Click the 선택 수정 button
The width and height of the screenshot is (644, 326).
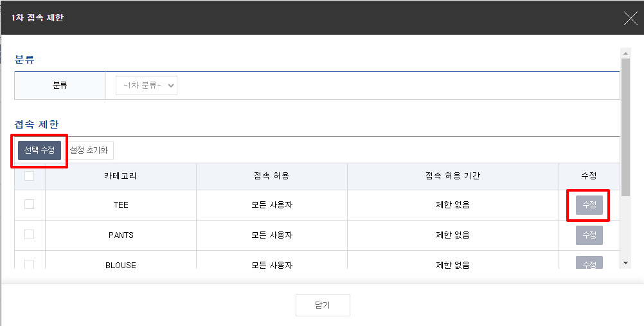(39, 150)
